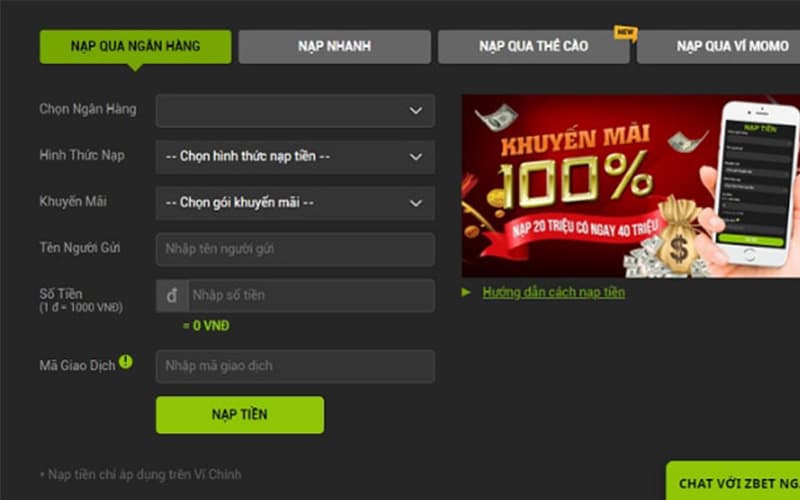Open the Chọn gói khuyến mãi dropdown

[295, 203]
